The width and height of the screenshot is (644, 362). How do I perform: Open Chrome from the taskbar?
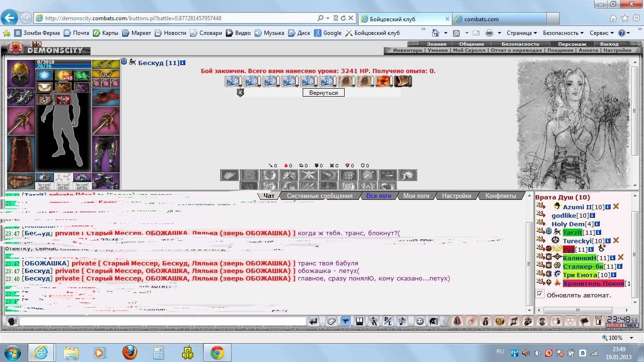(x=217, y=353)
